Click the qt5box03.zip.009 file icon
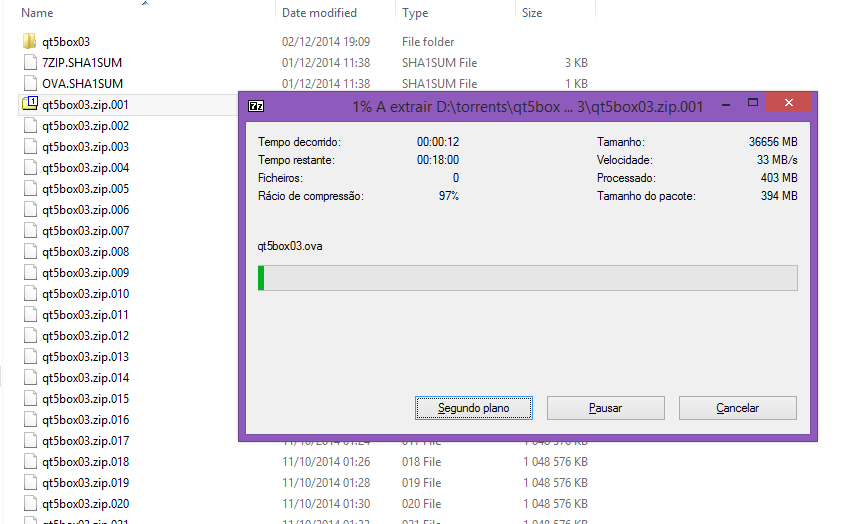The image size is (860, 524). 30,273
